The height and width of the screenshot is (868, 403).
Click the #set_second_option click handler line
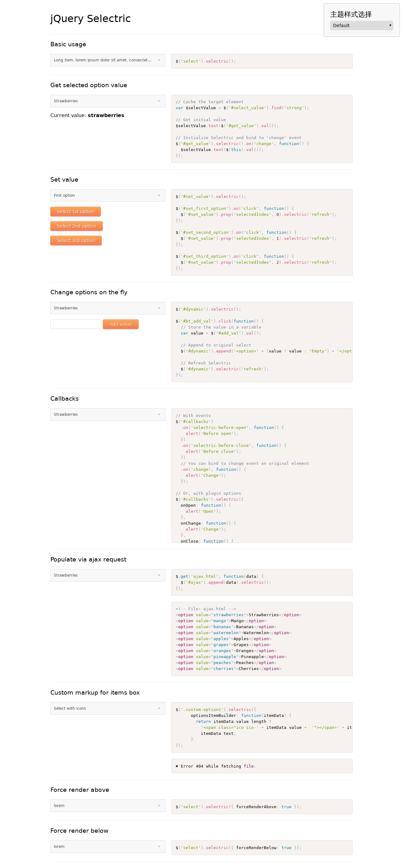[236, 232]
